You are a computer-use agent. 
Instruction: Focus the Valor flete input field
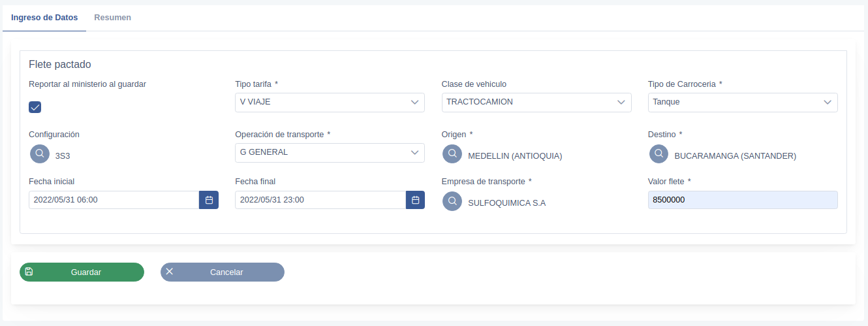pyautogui.click(x=742, y=200)
